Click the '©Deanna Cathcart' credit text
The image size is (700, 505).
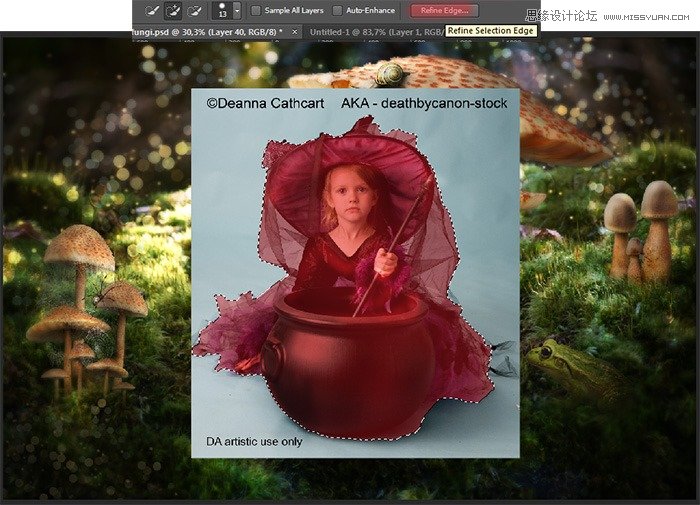(265, 103)
